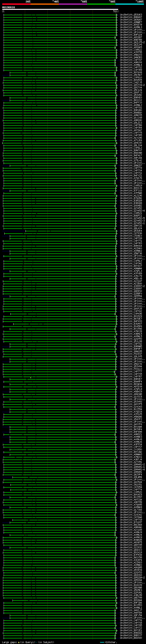
Task: Select UniRef100_Q5C1Z4 label
Action: pos(131,90)
